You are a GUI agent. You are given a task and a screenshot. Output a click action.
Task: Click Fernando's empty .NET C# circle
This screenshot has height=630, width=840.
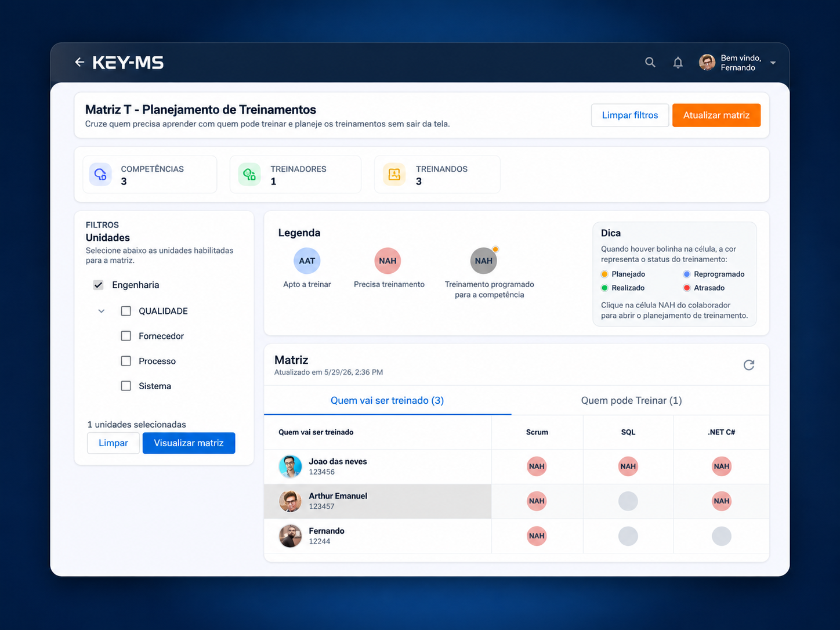tap(722, 536)
